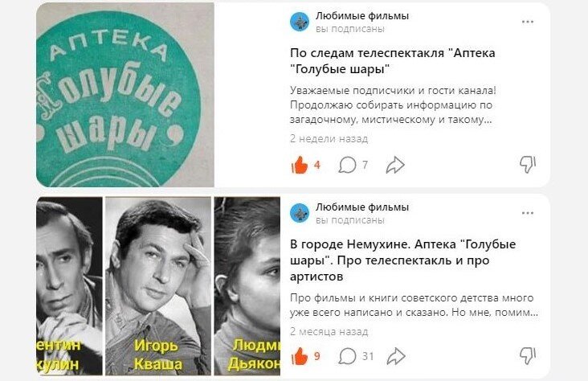The image size is (588, 381).
Task: Open Любимые фильмы channel from second post
Action: (361, 207)
